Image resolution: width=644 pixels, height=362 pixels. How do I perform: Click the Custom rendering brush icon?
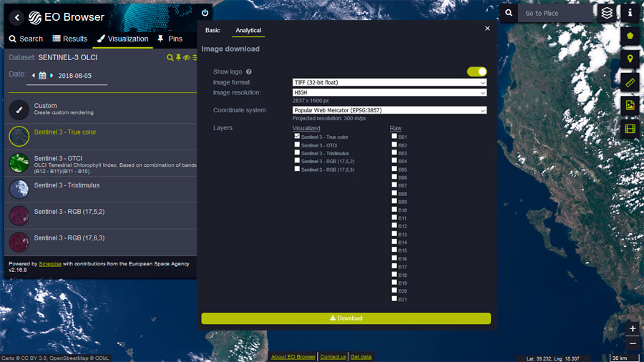pyautogui.click(x=19, y=109)
